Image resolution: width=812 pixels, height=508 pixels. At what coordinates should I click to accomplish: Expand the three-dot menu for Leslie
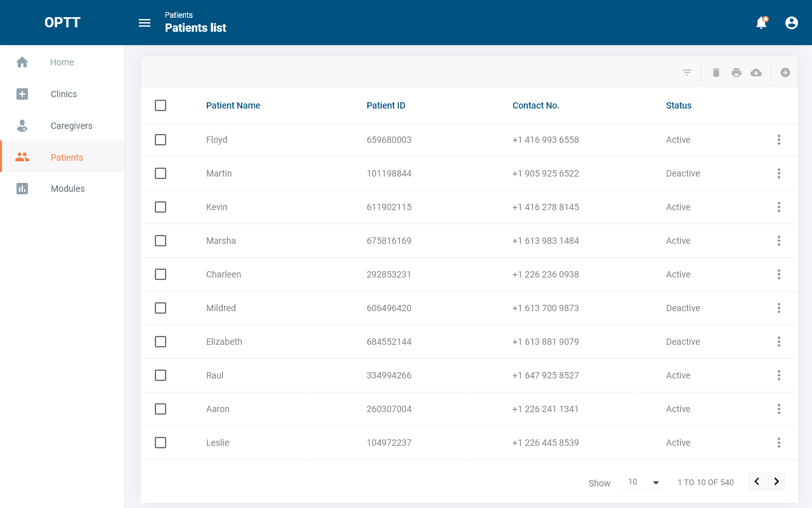pos(779,443)
